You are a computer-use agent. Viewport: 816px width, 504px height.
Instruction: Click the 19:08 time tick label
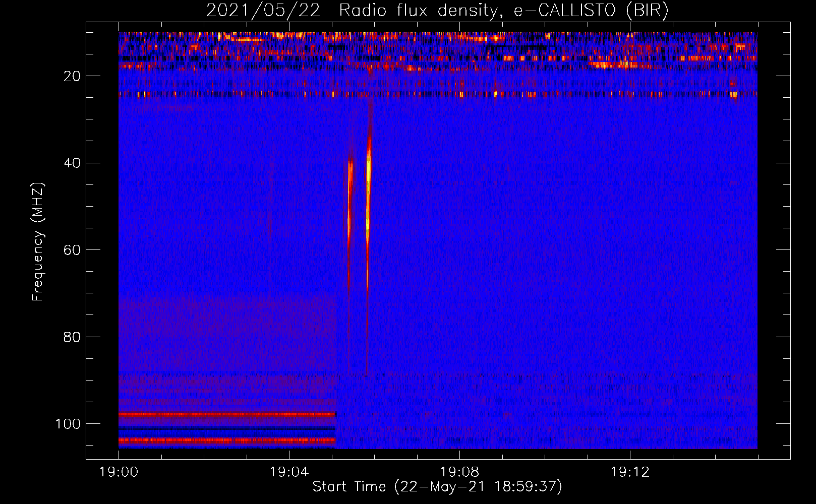(459, 472)
